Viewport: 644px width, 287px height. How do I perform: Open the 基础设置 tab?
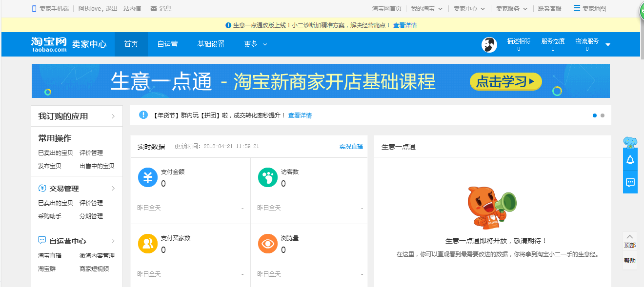(211, 44)
